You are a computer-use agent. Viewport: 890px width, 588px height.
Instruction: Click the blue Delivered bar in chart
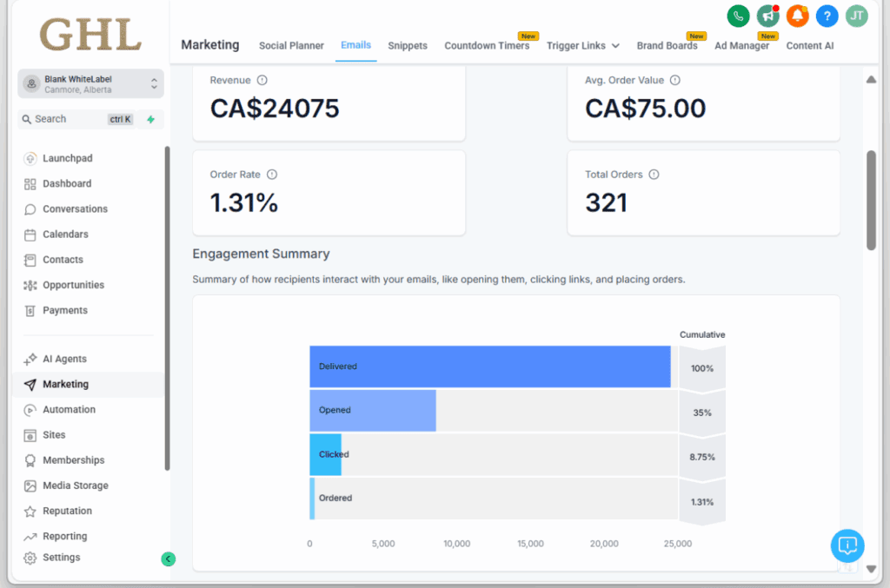coord(489,367)
